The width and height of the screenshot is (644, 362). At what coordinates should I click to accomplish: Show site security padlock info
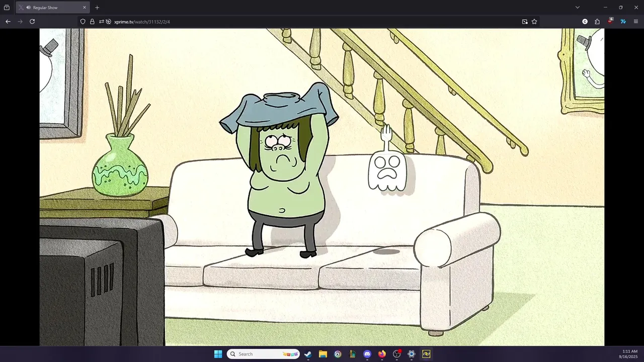click(92, 22)
